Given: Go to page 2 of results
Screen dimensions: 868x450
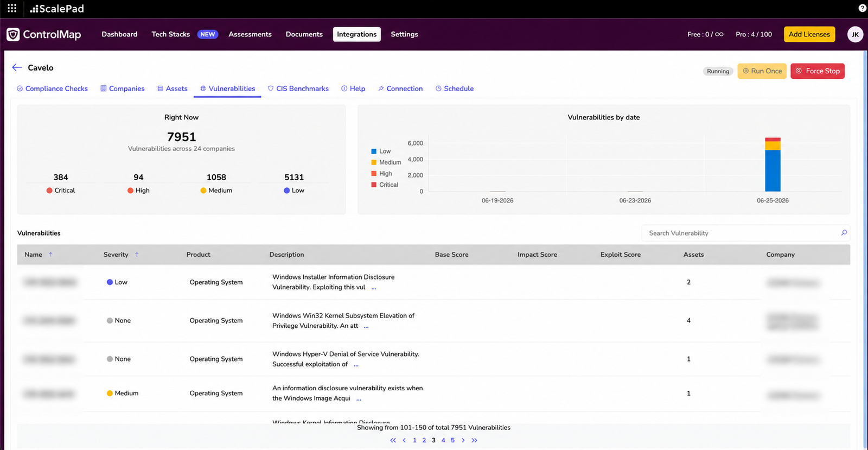Looking at the screenshot, I should click(424, 440).
